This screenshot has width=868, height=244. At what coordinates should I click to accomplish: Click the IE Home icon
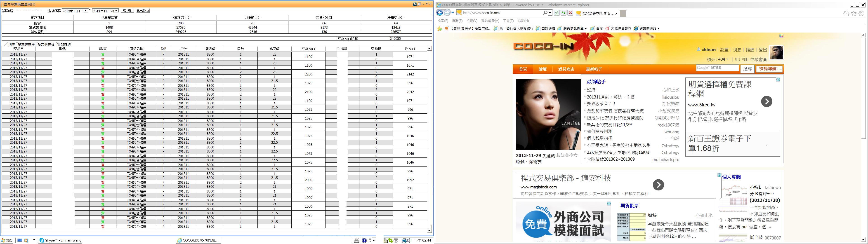pos(846,14)
